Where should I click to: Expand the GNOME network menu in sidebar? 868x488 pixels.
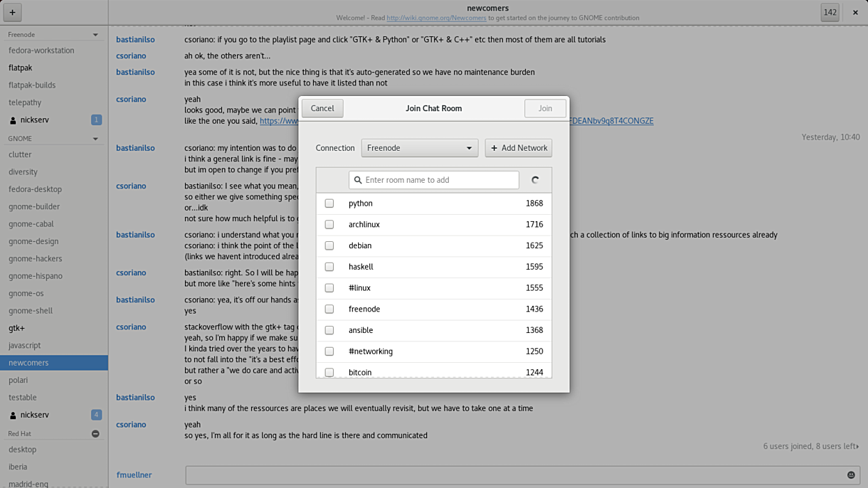click(x=95, y=139)
